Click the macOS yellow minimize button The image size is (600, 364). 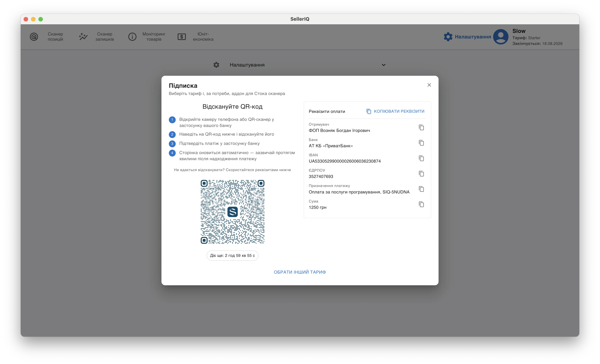coord(33,19)
